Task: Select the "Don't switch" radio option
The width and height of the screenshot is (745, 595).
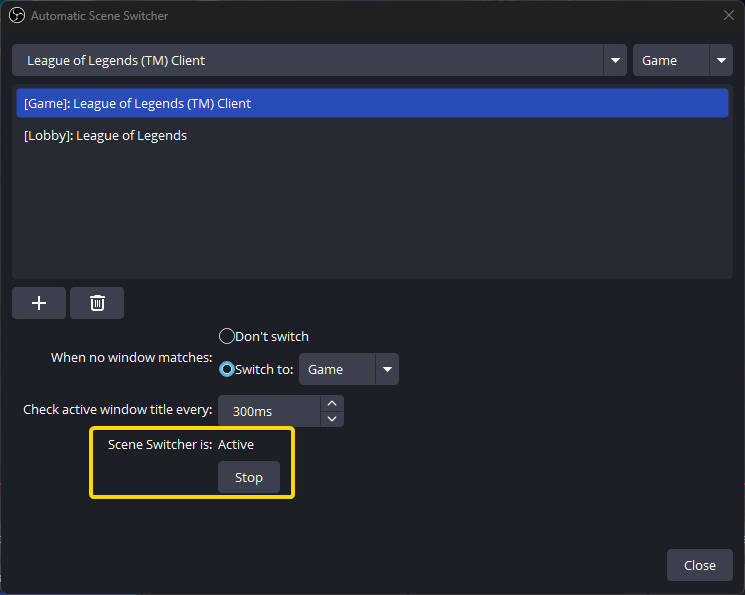Action: tap(227, 336)
